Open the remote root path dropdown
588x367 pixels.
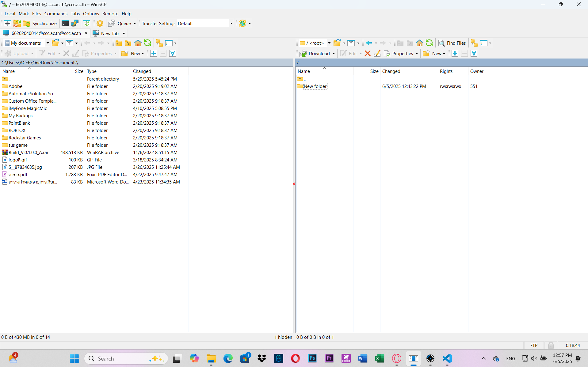point(315,43)
